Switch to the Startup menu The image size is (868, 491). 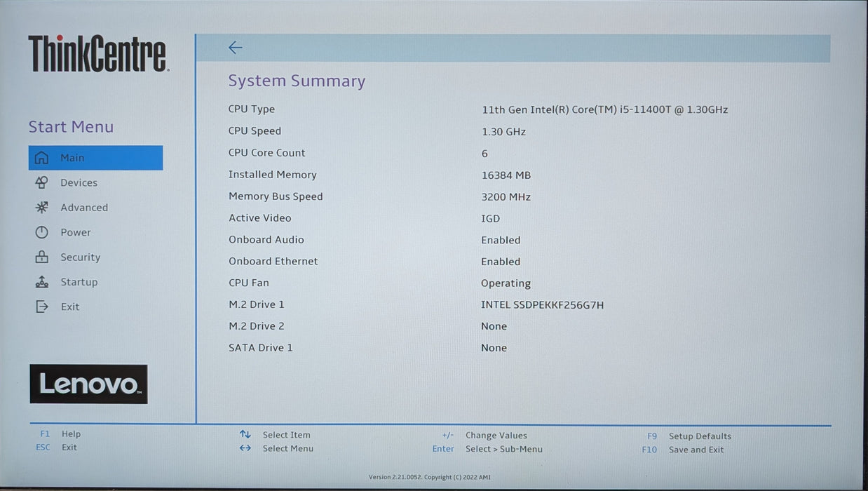(79, 282)
